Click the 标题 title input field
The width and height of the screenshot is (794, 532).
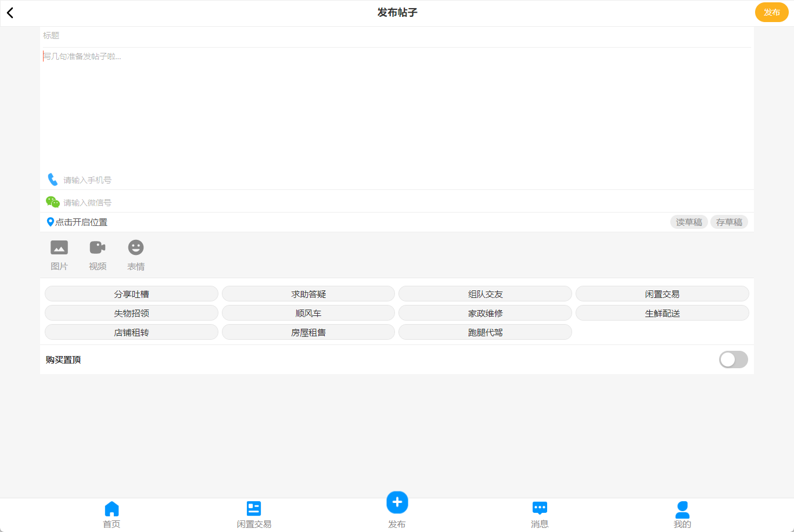point(395,36)
